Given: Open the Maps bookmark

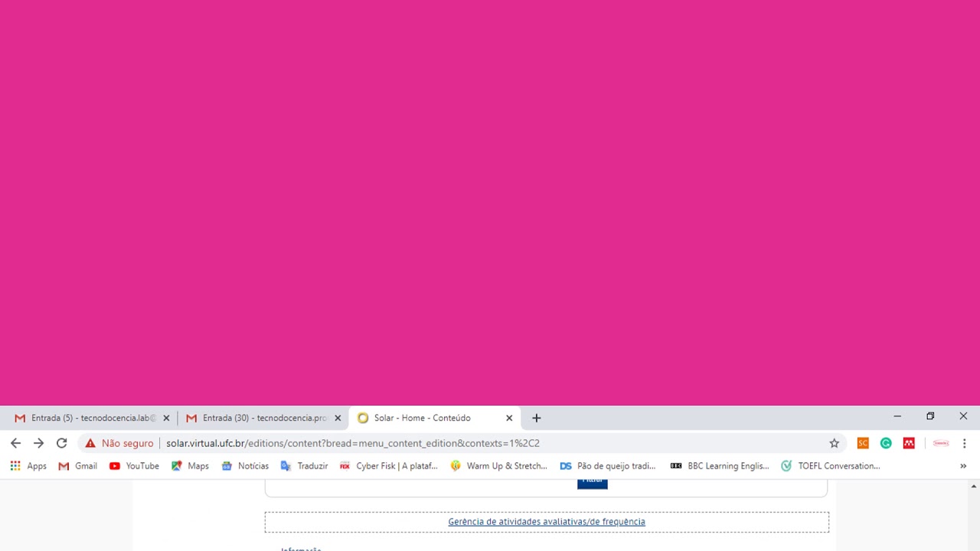Looking at the screenshot, I should click(x=190, y=465).
